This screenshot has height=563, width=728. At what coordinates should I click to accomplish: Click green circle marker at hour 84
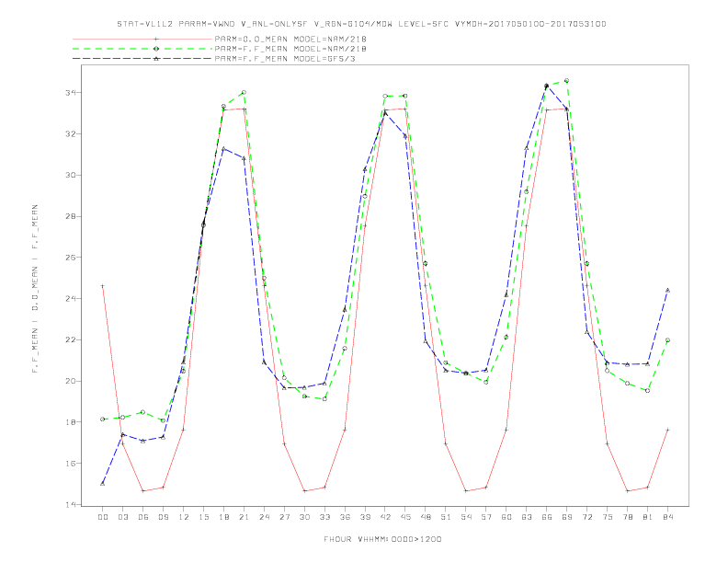(667, 340)
